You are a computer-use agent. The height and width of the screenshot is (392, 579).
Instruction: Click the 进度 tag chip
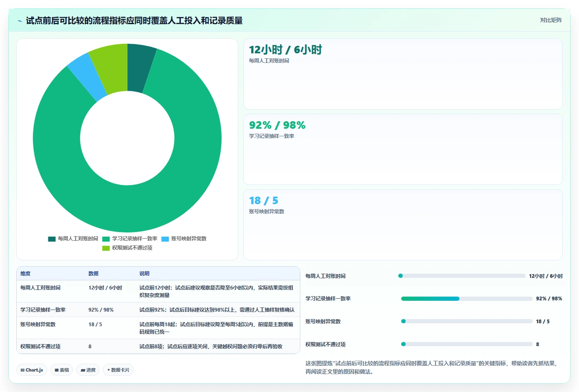[x=88, y=370]
